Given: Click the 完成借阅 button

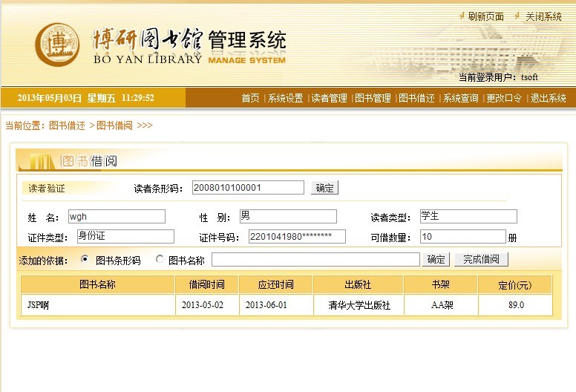Looking at the screenshot, I should [481, 259].
